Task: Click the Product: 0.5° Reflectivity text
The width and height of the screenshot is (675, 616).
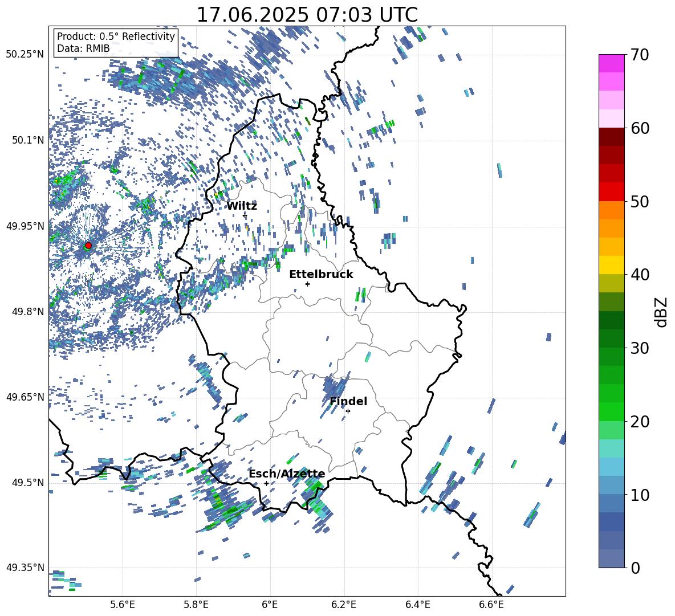Action: (116, 36)
